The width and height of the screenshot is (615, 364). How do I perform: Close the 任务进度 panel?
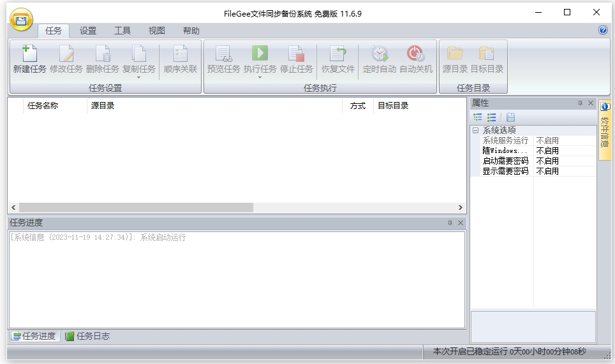pyautogui.click(x=461, y=223)
